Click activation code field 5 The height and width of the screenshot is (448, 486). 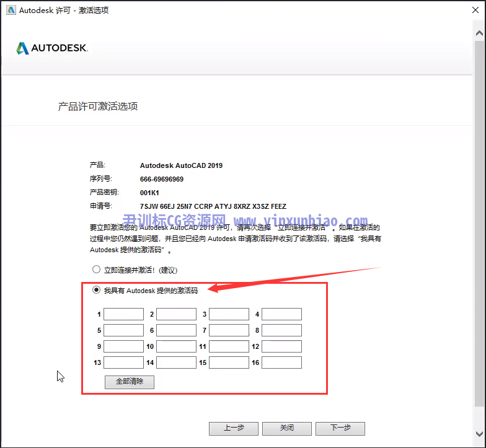click(124, 330)
